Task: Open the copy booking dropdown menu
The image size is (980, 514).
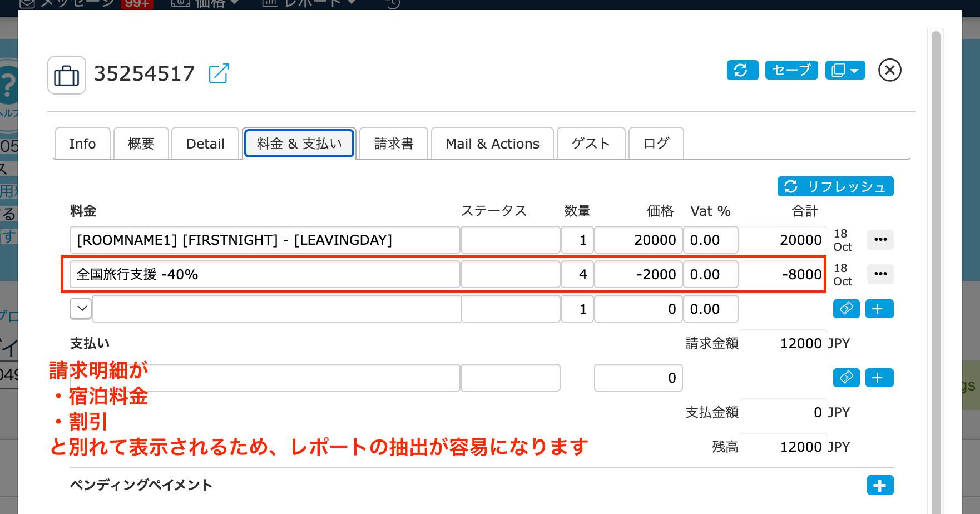Action: (x=845, y=70)
